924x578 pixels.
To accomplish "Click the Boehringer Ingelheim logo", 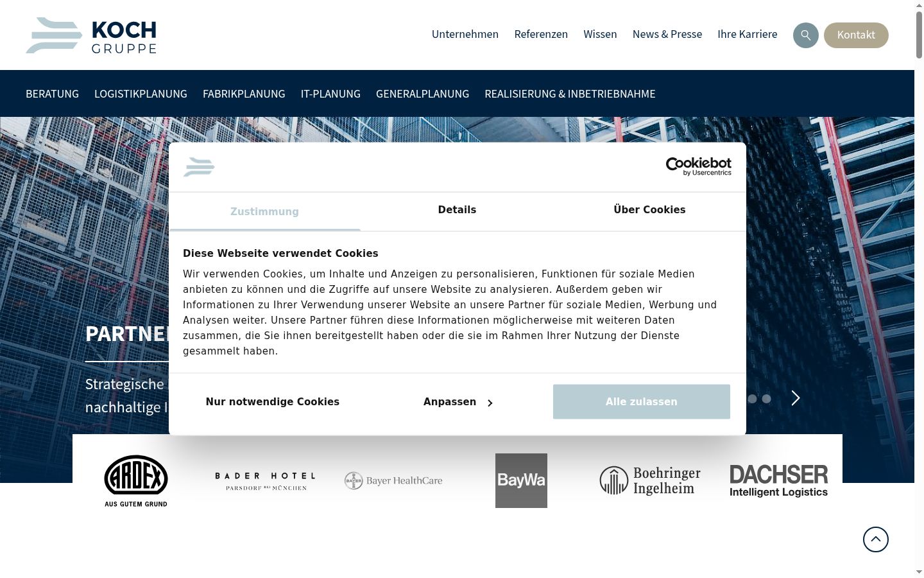I will tap(650, 480).
